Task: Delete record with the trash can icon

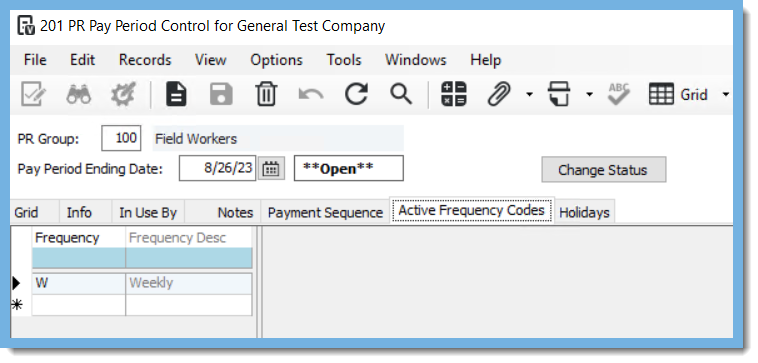Action: [266, 94]
